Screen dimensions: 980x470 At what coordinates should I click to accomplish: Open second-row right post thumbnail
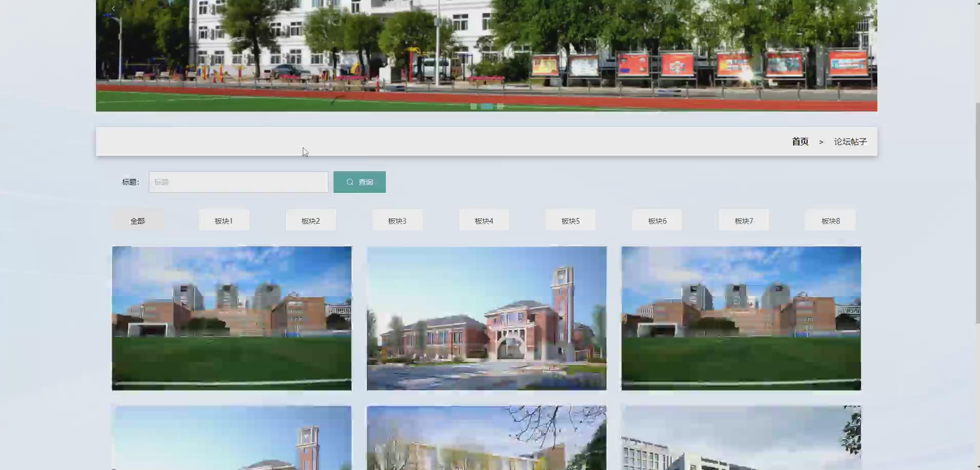741,438
